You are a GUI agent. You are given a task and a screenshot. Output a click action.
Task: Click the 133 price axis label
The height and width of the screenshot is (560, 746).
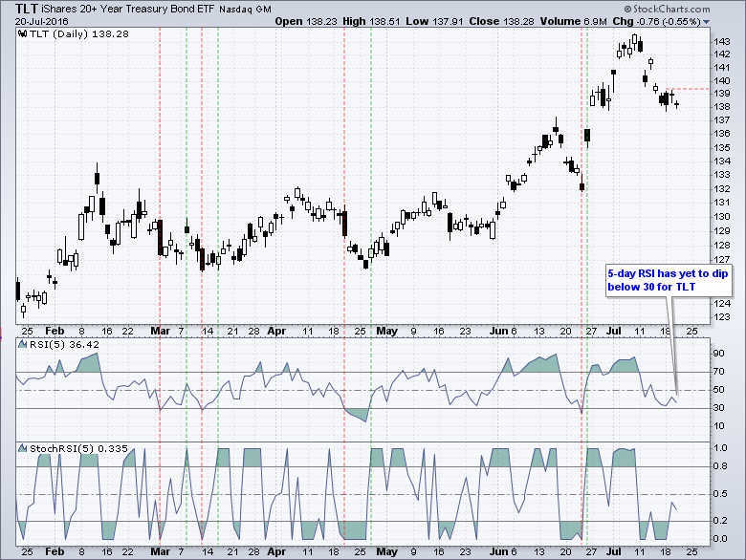(x=721, y=175)
